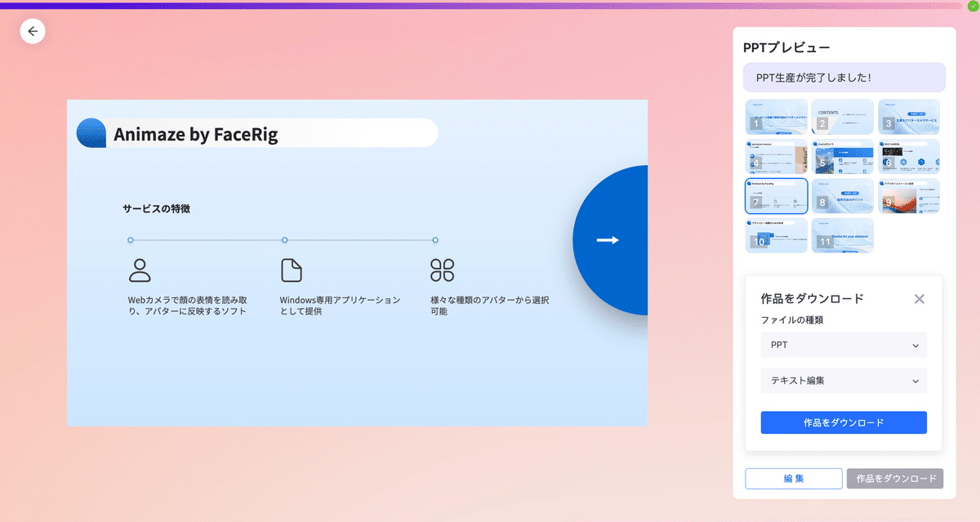This screenshot has width=980, height=522.
Task: Click the gray 作品をダウンロード button beside 編集
Action: click(x=895, y=479)
